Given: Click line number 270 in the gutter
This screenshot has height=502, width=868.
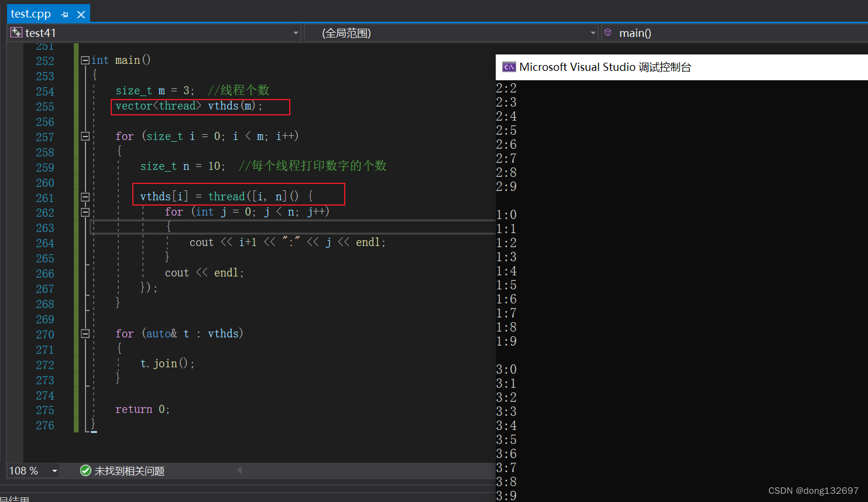Looking at the screenshot, I should pos(45,334).
